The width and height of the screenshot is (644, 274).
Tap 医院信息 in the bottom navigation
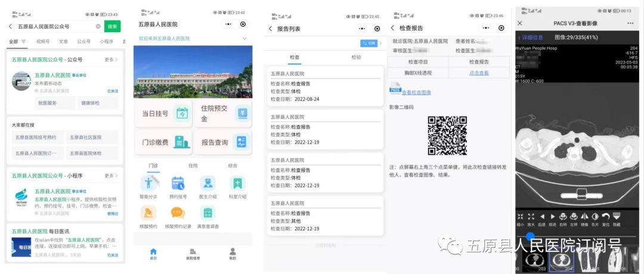(x=193, y=254)
